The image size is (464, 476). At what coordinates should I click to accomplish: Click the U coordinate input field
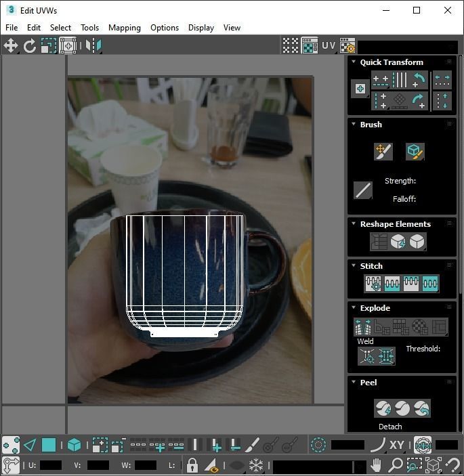click(x=50, y=465)
